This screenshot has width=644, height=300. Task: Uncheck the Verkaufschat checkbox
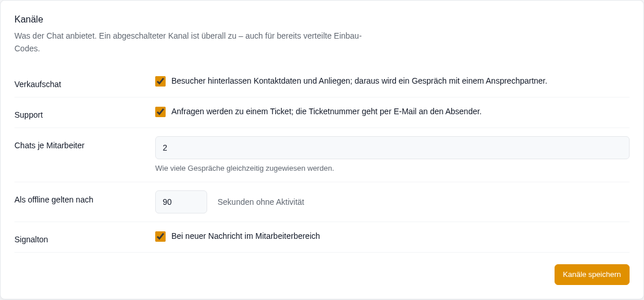pos(160,81)
